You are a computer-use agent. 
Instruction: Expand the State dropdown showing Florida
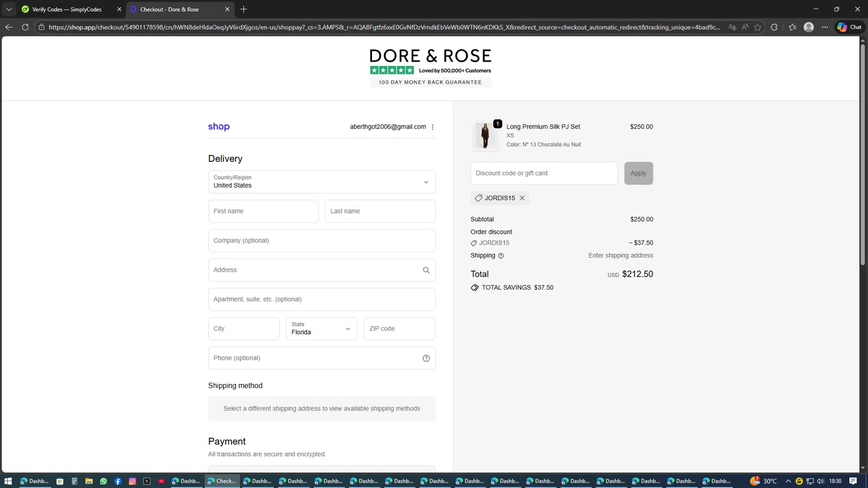click(322, 328)
